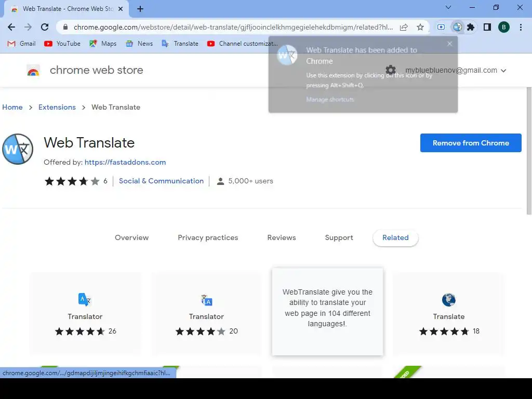The height and width of the screenshot is (399, 532).
Task: Go back using browser back arrow
Action: click(x=11, y=27)
